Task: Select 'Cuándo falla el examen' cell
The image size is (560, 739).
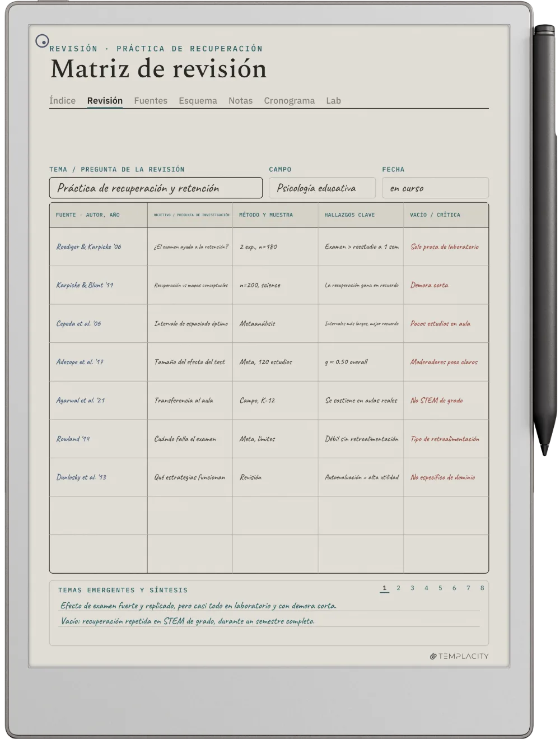Action: (190, 439)
